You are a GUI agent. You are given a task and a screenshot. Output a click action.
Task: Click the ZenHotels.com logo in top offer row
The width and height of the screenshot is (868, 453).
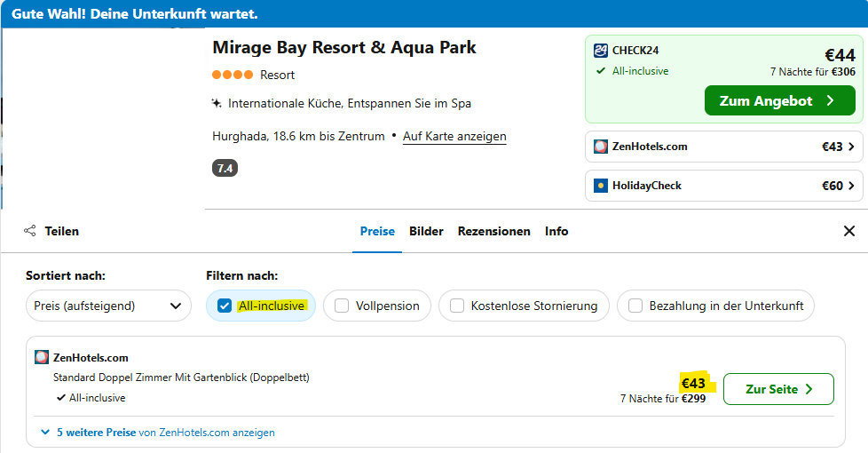[601, 147]
